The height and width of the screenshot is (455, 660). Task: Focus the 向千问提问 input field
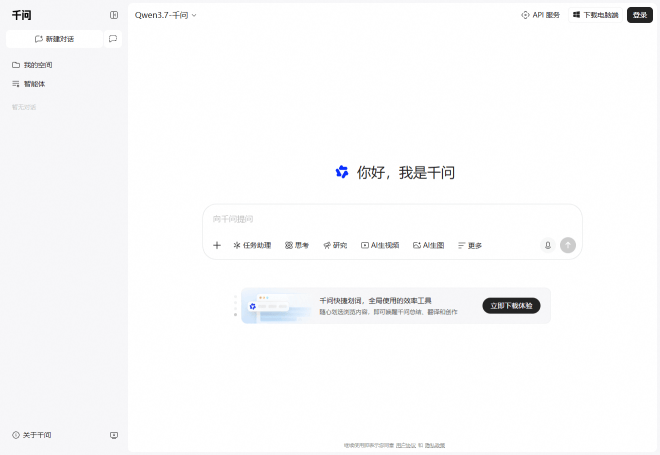coord(392,219)
